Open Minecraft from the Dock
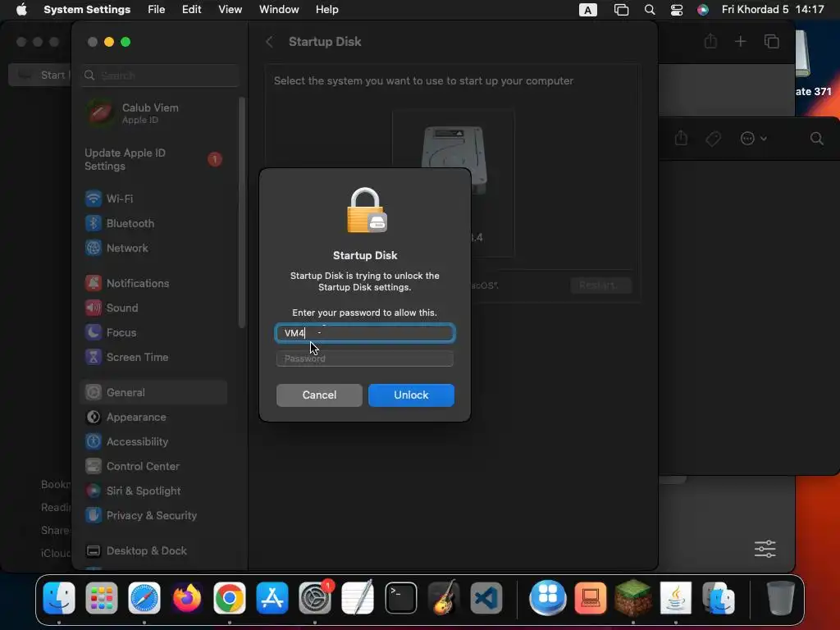Viewport: 840px width, 630px height. click(633, 597)
